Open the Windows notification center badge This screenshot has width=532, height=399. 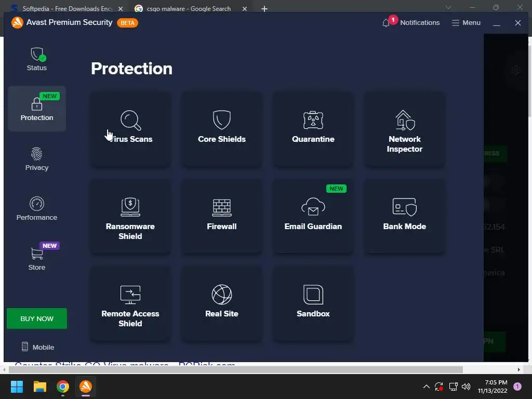click(517, 387)
